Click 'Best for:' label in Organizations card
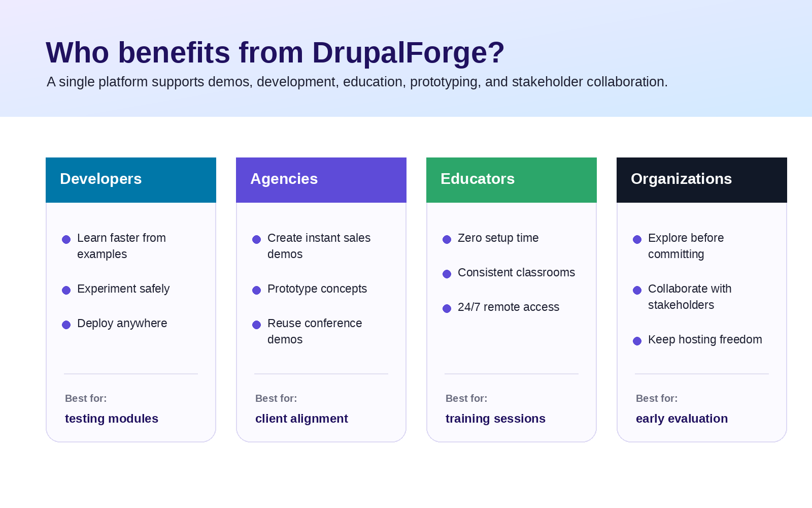 click(657, 398)
